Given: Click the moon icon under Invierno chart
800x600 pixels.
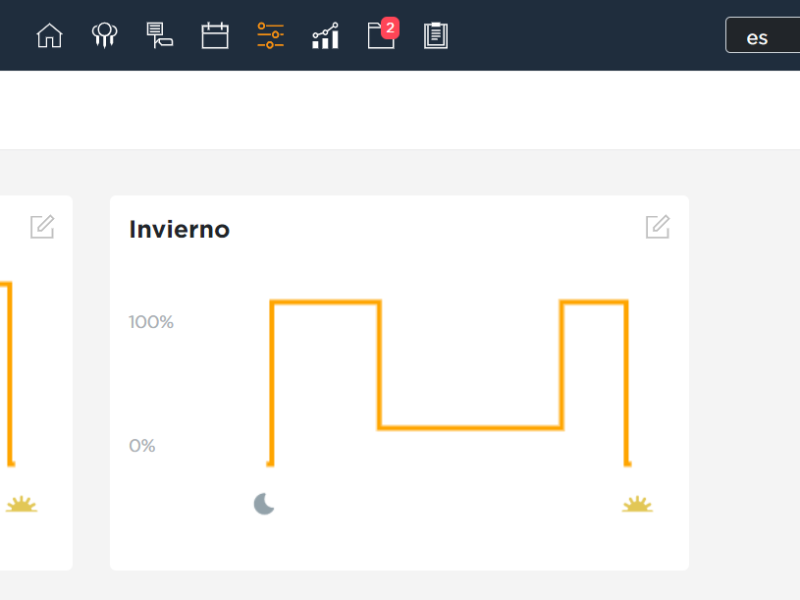Looking at the screenshot, I should pos(264,503).
